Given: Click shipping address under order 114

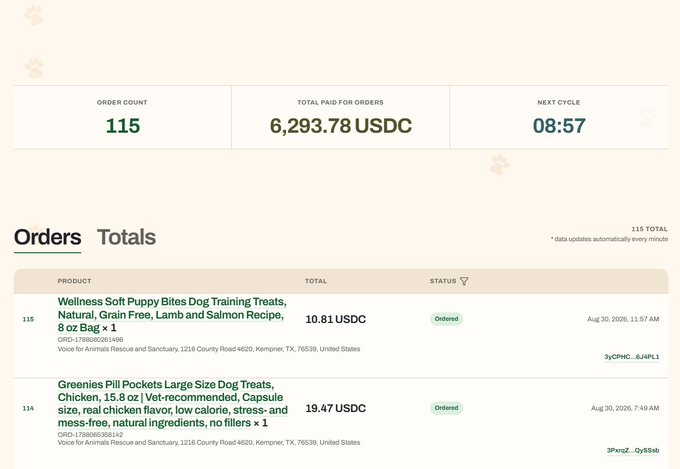Looking at the screenshot, I should 209,443.
